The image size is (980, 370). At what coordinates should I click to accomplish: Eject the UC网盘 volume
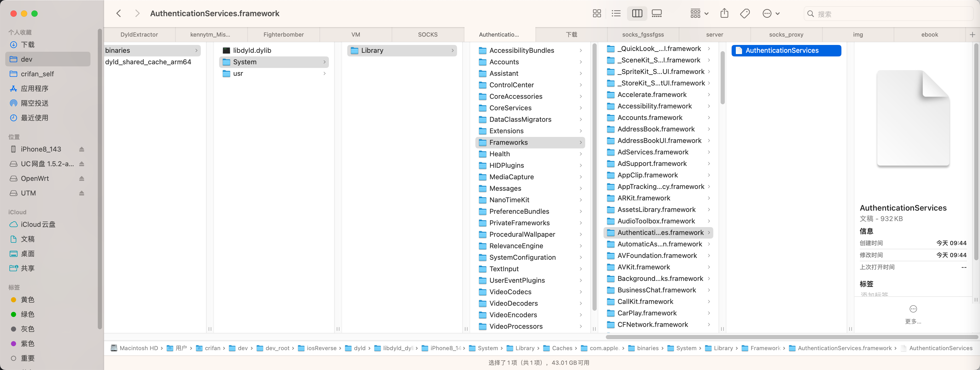(x=81, y=164)
